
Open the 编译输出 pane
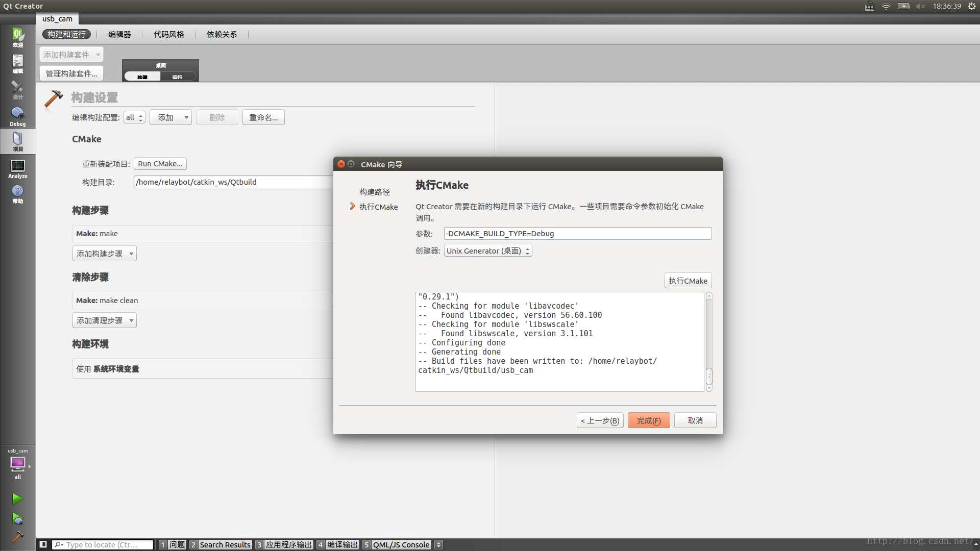[x=338, y=544]
